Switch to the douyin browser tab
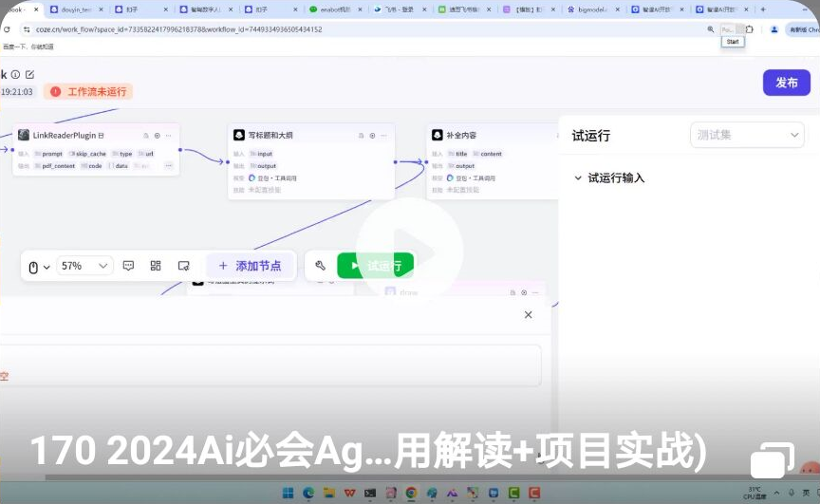The image size is (820, 504). [66, 9]
